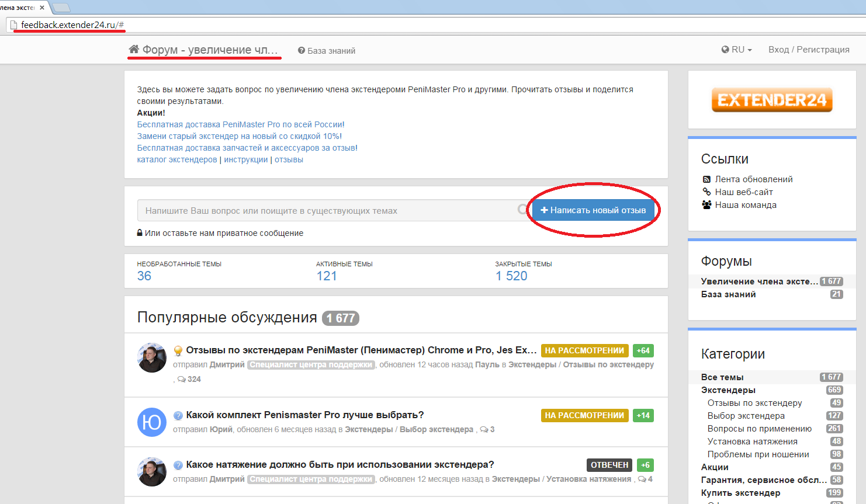Click the +14 vote badge
866x504 pixels.
(643, 415)
